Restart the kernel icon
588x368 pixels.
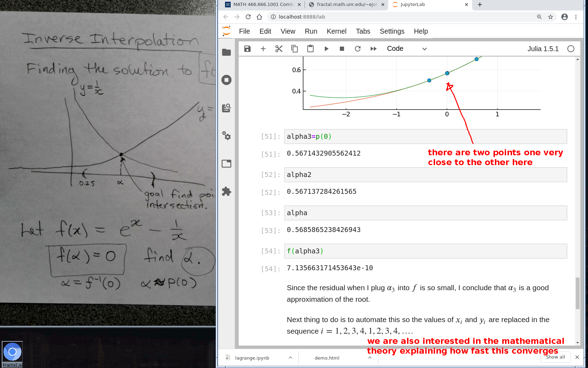click(358, 49)
